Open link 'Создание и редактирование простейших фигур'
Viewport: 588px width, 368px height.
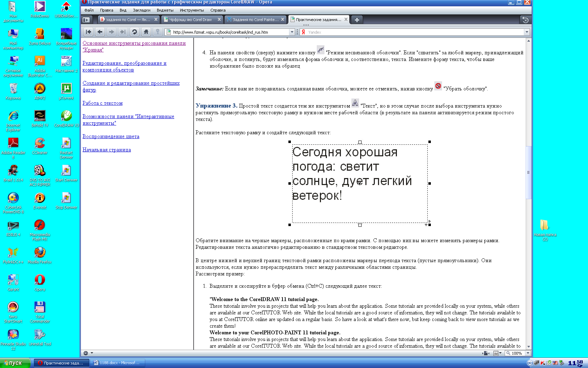click(131, 87)
